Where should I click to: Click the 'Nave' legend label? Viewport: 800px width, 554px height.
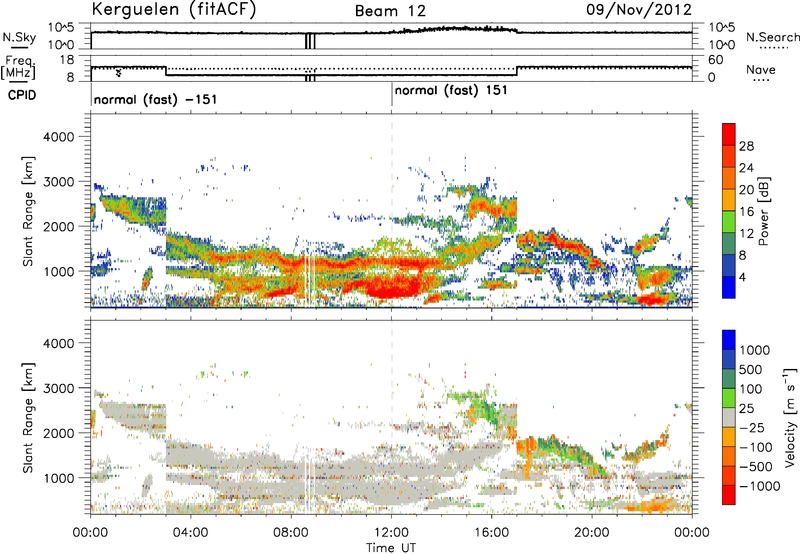[x=761, y=69]
